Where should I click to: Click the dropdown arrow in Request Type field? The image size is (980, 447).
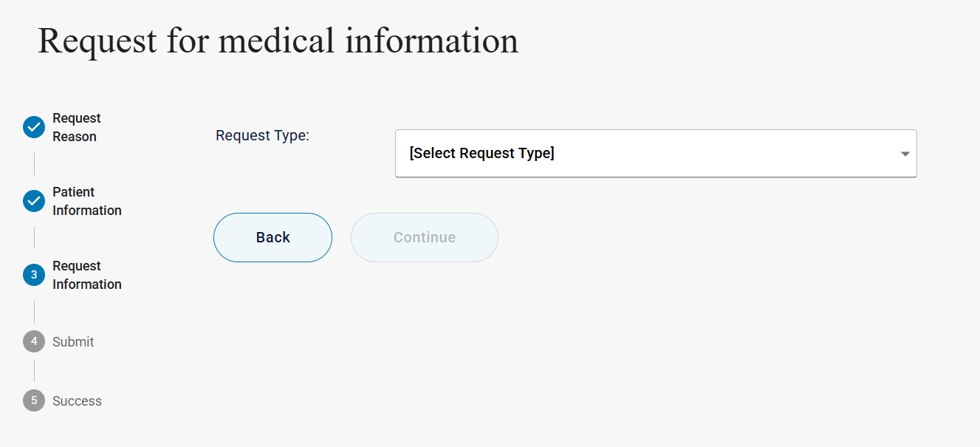pyautogui.click(x=905, y=154)
